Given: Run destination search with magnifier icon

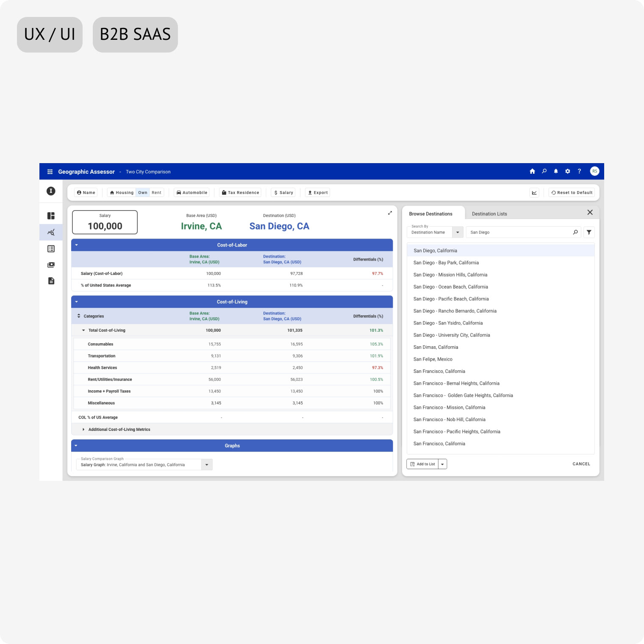Looking at the screenshot, I should coord(575,232).
